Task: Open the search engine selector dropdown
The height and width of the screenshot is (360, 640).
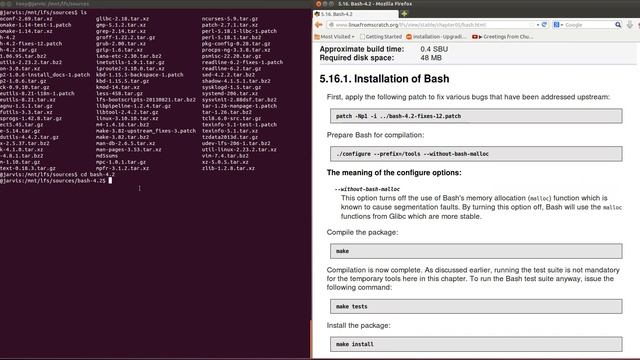Action: coord(558,25)
